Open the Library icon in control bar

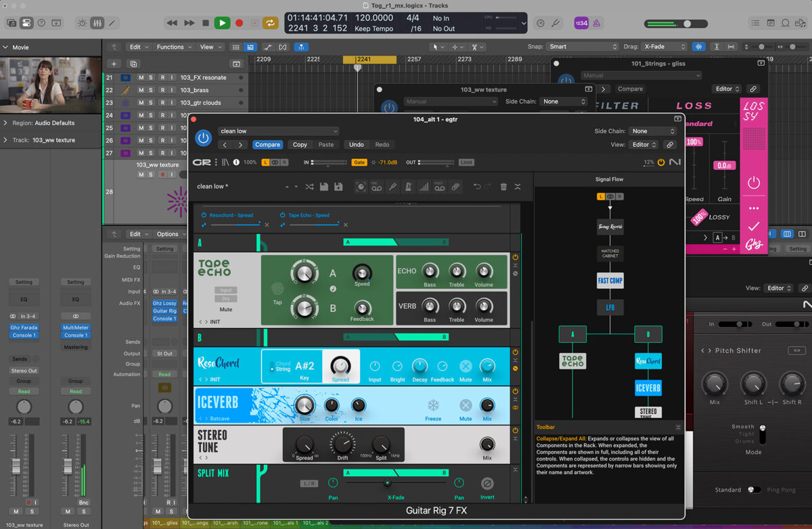coord(12,23)
